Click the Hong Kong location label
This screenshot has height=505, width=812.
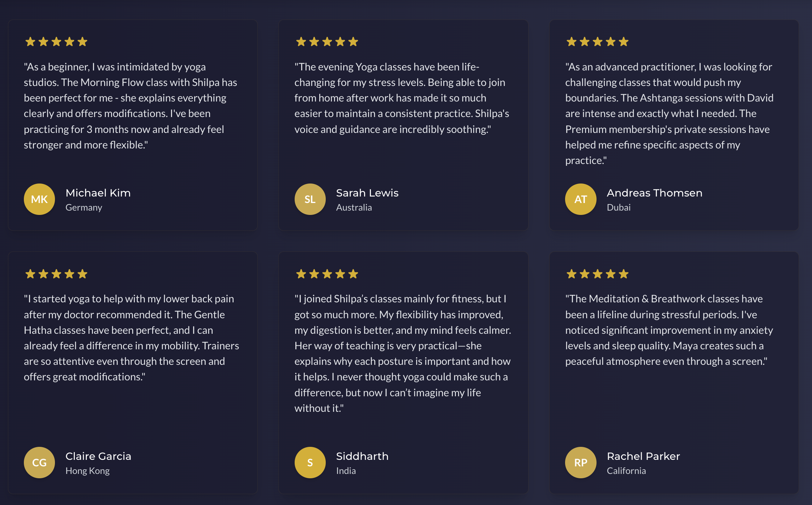(x=87, y=471)
